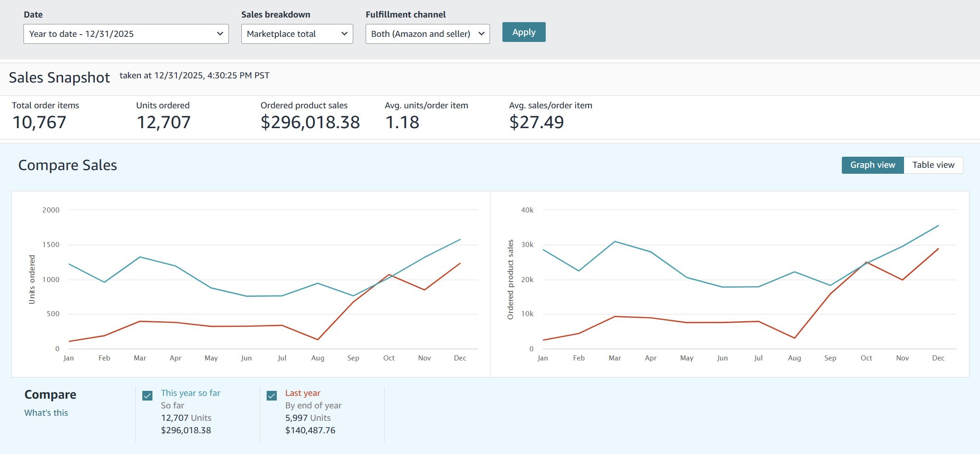The image size is (980, 454).
Task: Click the Last year label
Action: click(x=303, y=393)
